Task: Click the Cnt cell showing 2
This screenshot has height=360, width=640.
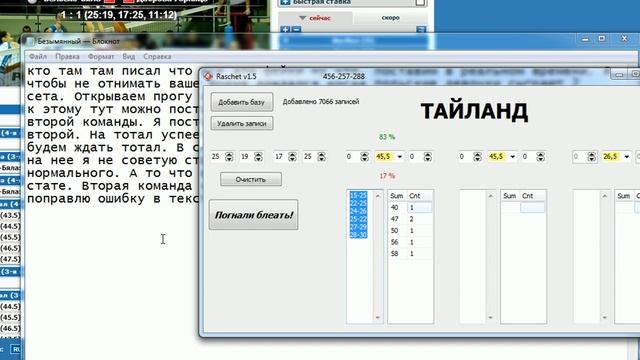Action: click(420, 219)
